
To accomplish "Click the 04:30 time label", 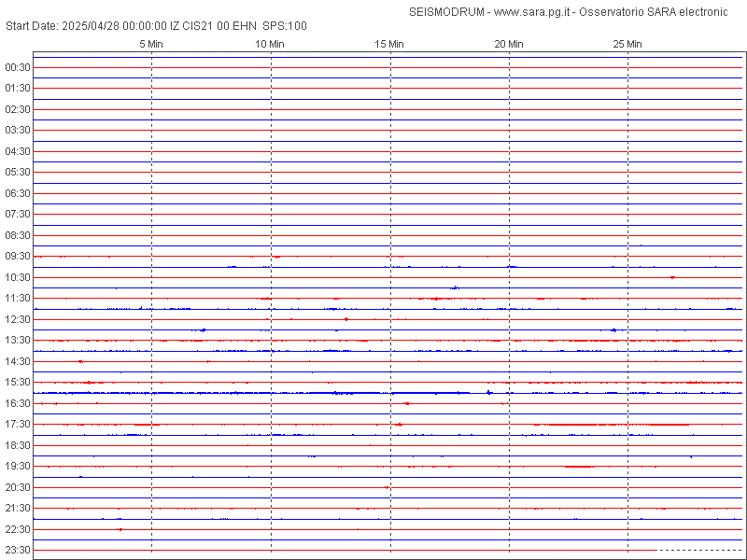I will click(18, 151).
